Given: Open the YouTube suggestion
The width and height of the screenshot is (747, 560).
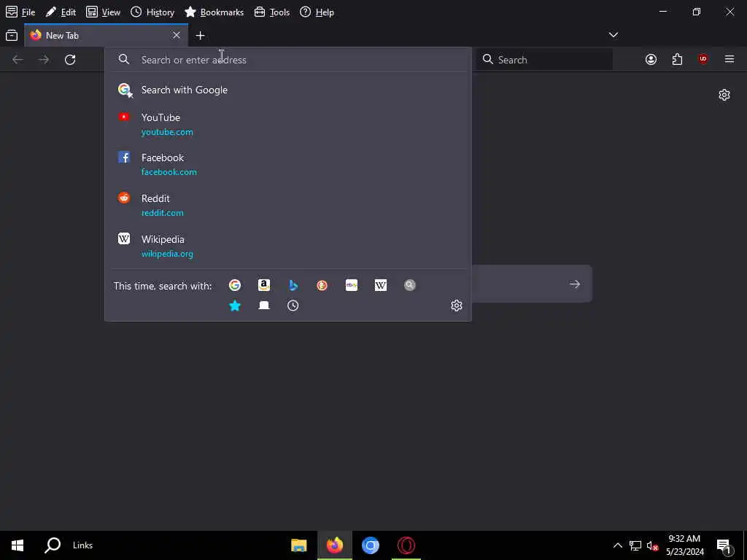Looking at the screenshot, I should tap(287, 124).
